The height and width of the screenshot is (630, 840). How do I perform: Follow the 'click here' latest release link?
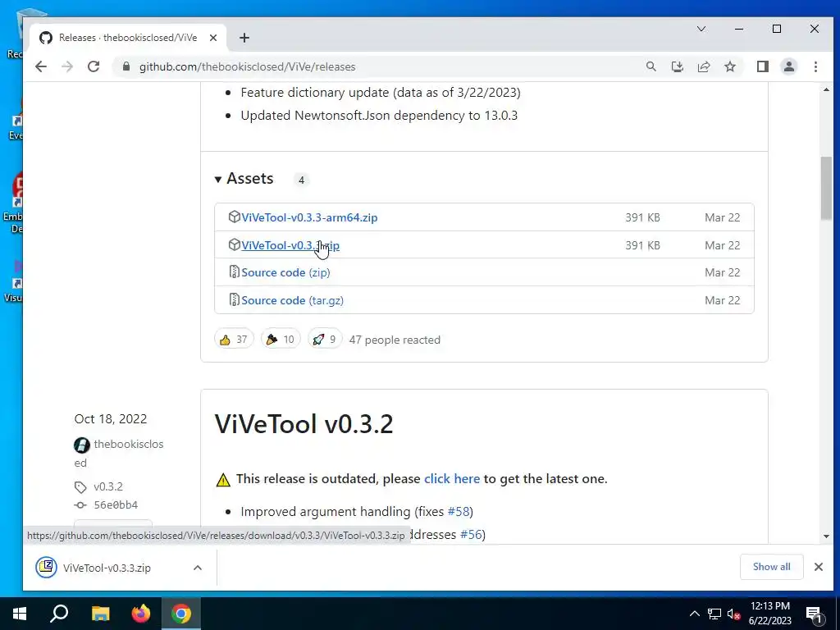click(x=452, y=478)
